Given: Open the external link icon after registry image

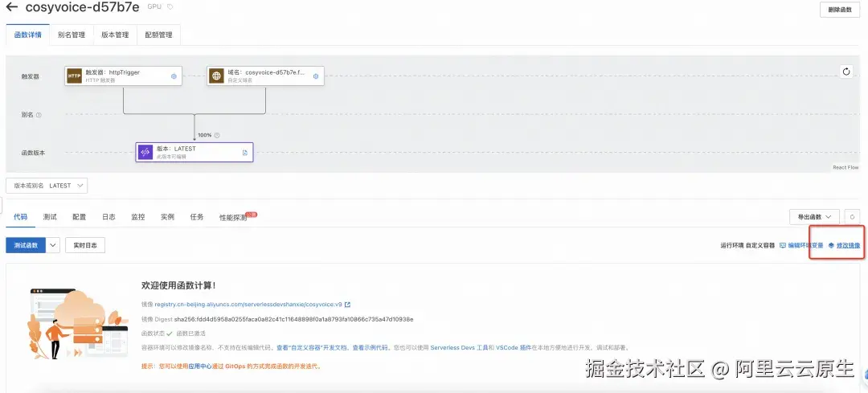Looking at the screenshot, I should pyautogui.click(x=348, y=305).
